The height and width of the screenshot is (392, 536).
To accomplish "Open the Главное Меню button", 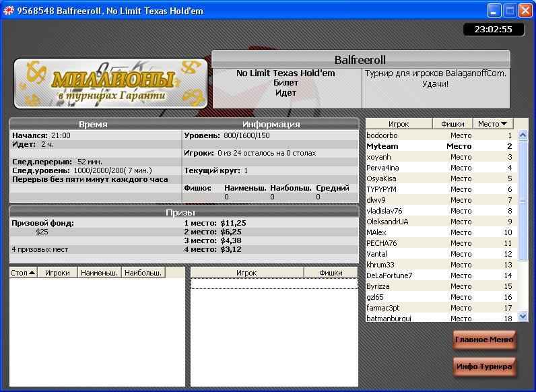I will click(x=484, y=339).
